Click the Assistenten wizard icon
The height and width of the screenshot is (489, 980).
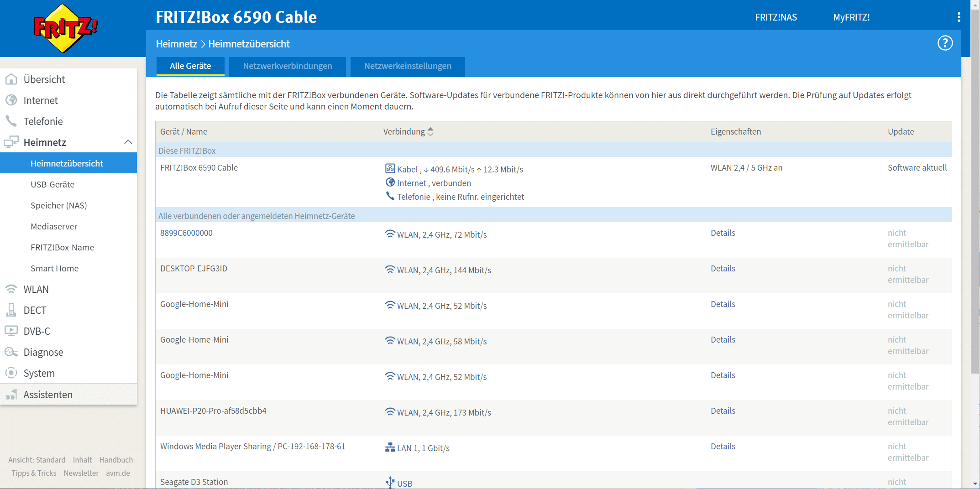click(11, 395)
